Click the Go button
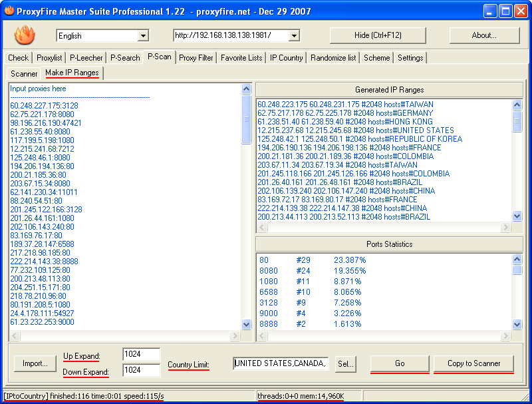Image resolution: width=532 pixels, height=404 pixels. (x=400, y=363)
